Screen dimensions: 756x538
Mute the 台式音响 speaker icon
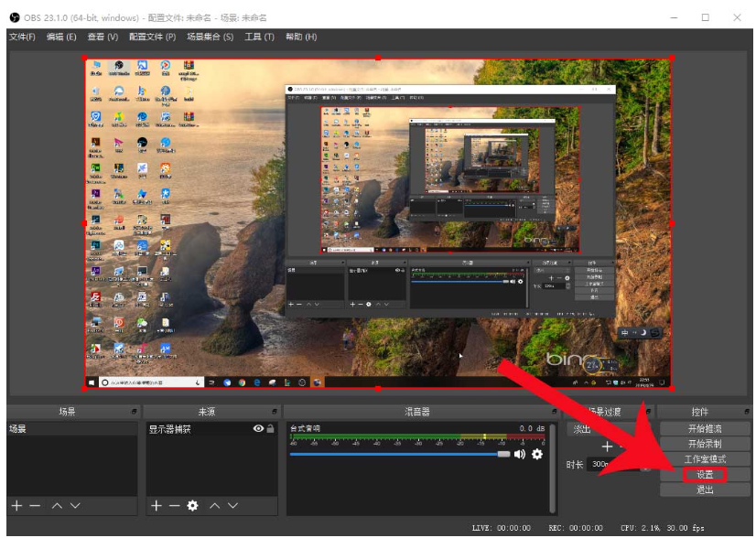point(520,454)
